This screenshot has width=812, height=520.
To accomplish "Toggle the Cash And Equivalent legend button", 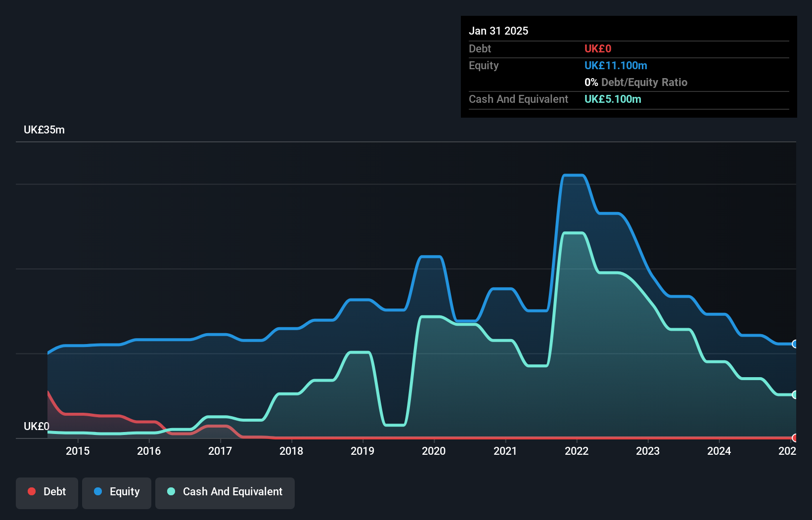I will pyautogui.click(x=225, y=493).
